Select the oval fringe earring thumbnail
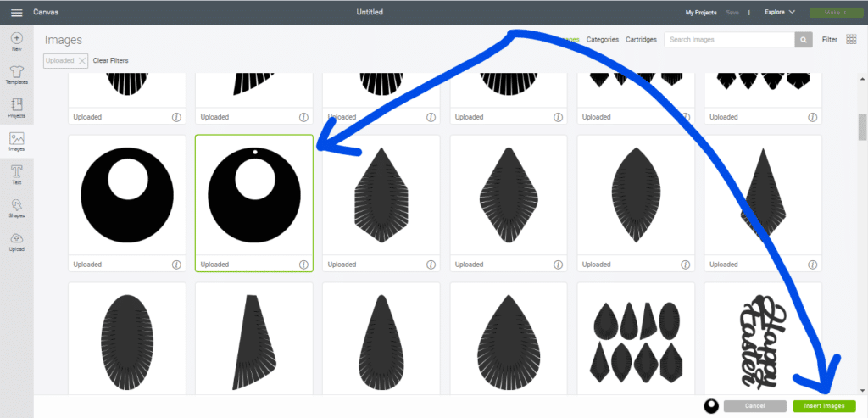 127,339
